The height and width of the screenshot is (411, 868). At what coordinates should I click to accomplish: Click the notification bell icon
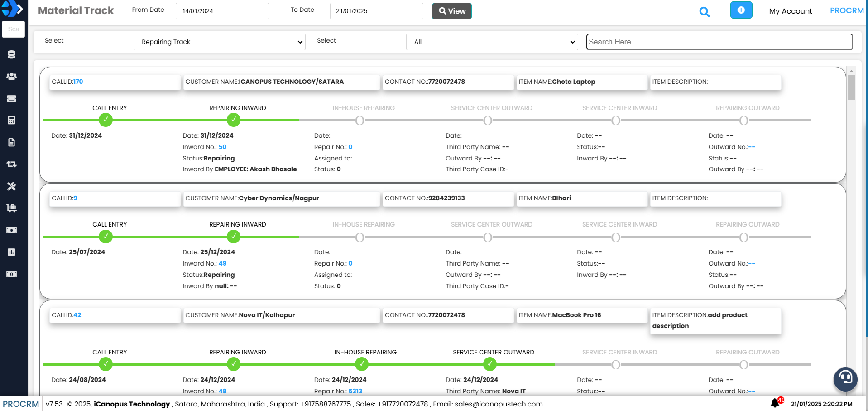click(775, 403)
